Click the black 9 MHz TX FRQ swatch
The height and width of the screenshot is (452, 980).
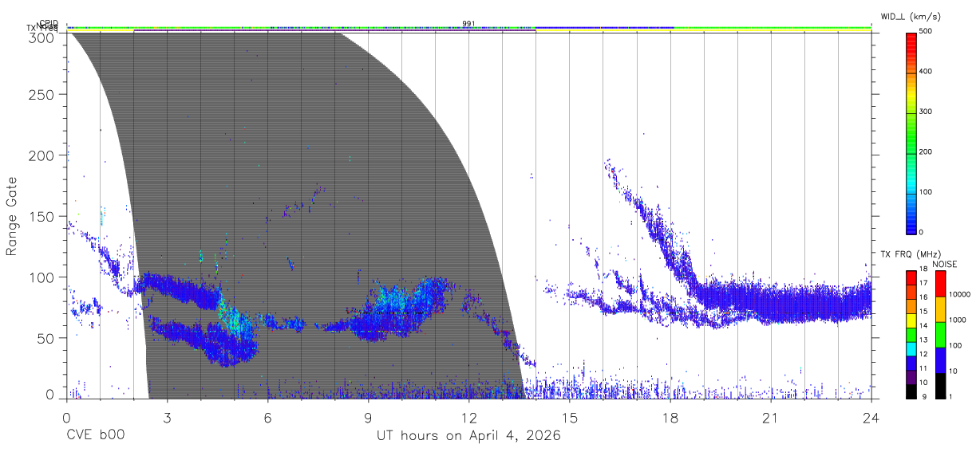pos(911,391)
